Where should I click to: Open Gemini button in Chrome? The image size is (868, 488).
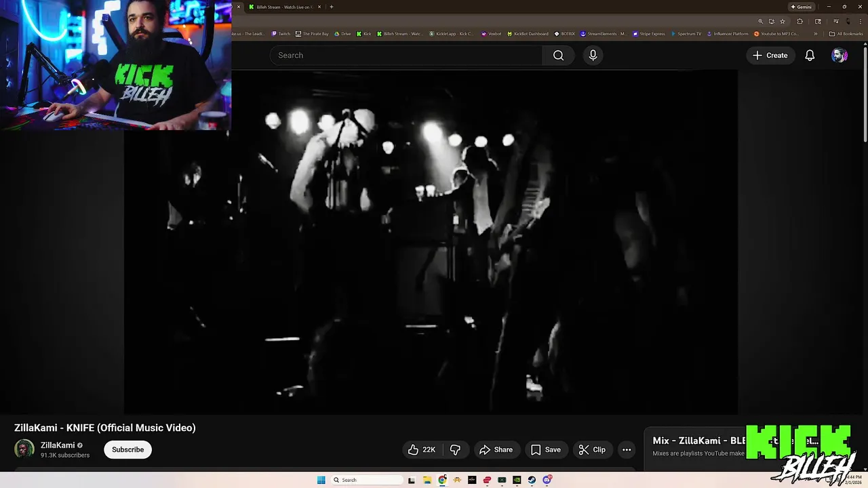pos(801,7)
